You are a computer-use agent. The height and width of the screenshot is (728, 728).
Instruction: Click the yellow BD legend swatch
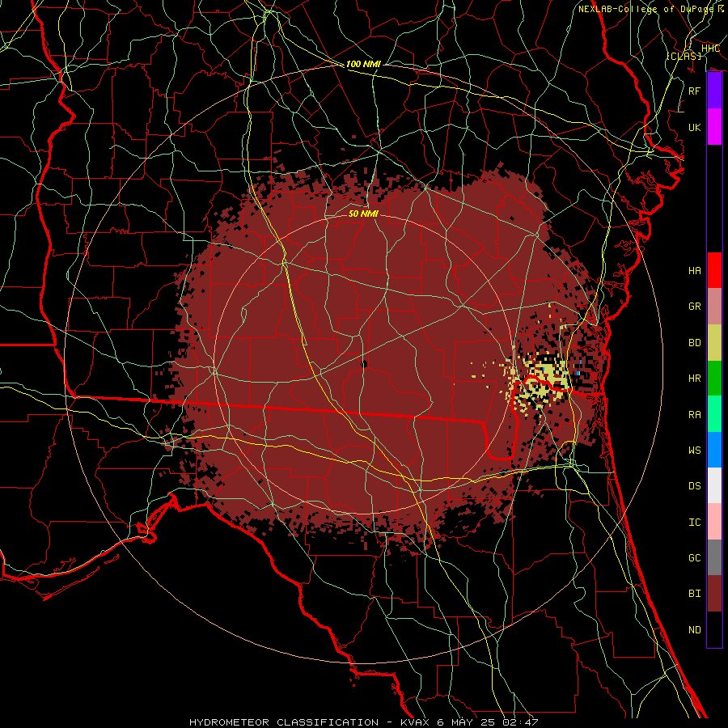714,343
